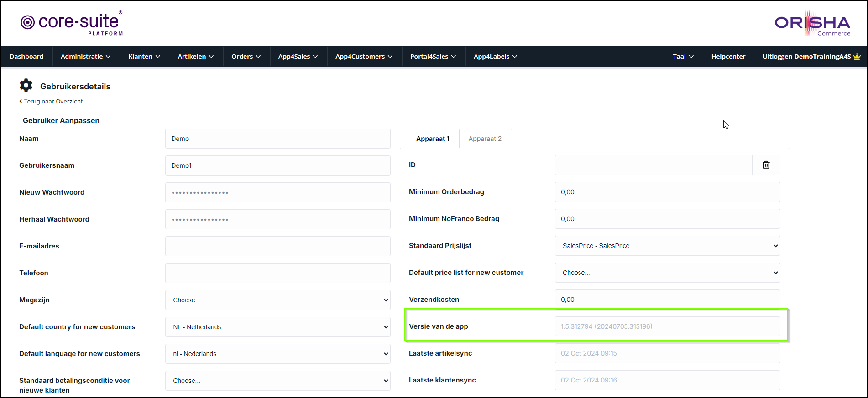868x398 pixels.
Task: Open Default price list for new customer dropdown
Action: pyautogui.click(x=668, y=273)
